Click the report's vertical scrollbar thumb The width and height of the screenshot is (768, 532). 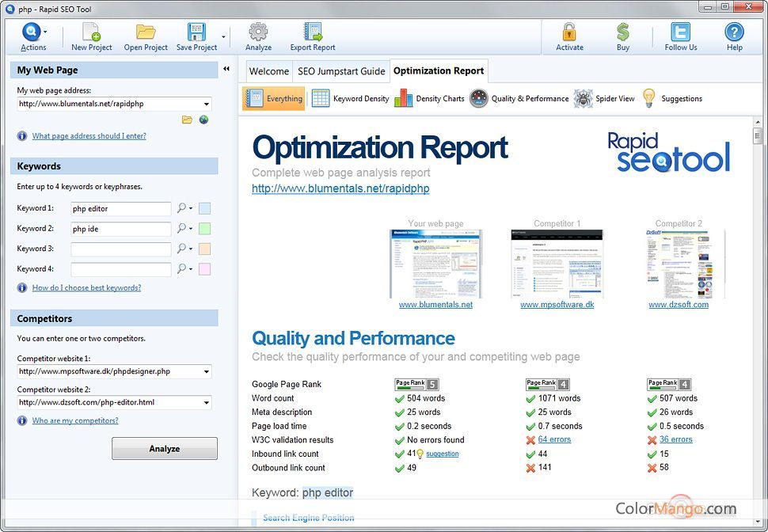point(758,135)
